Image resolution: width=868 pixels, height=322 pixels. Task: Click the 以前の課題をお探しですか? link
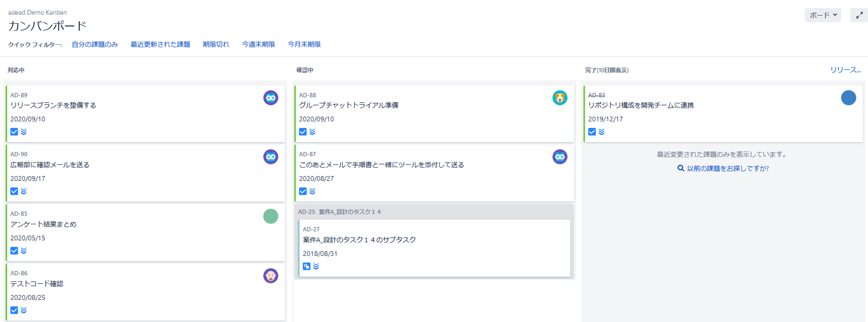727,168
